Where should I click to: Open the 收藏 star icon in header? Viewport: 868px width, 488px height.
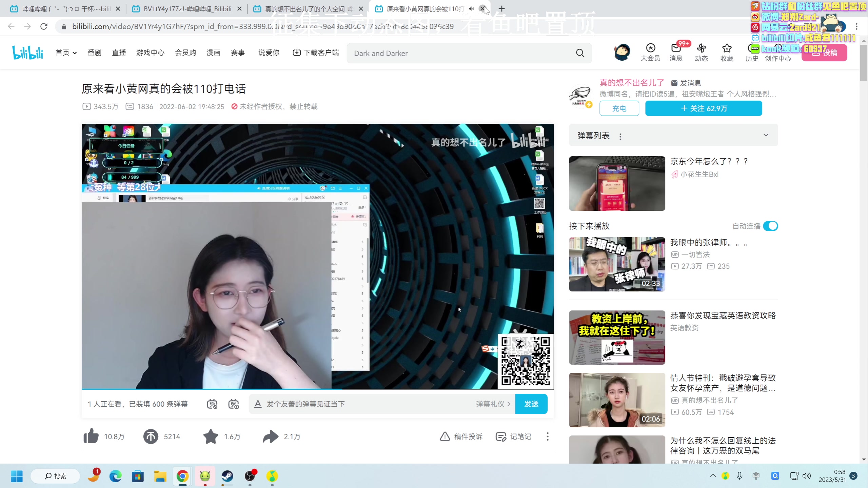(x=726, y=48)
